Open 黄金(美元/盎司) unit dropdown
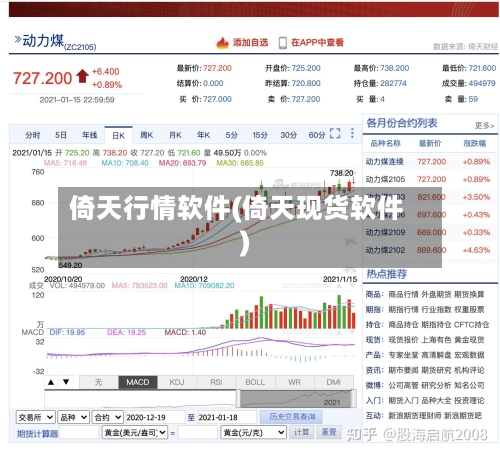Screen dimensions: 500x455 pos(135,433)
